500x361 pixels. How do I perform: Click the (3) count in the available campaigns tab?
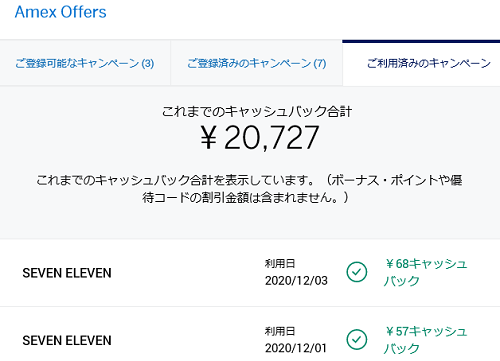[148, 63]
